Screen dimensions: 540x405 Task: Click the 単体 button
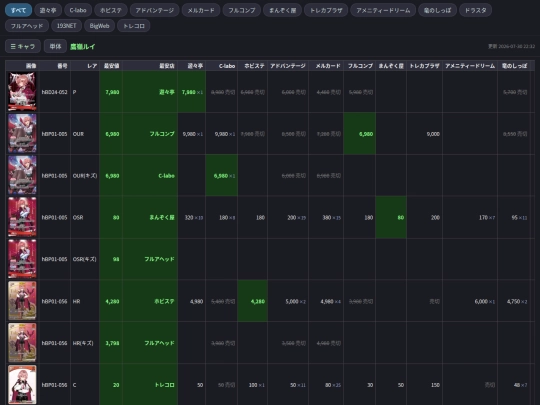[55, 46]
